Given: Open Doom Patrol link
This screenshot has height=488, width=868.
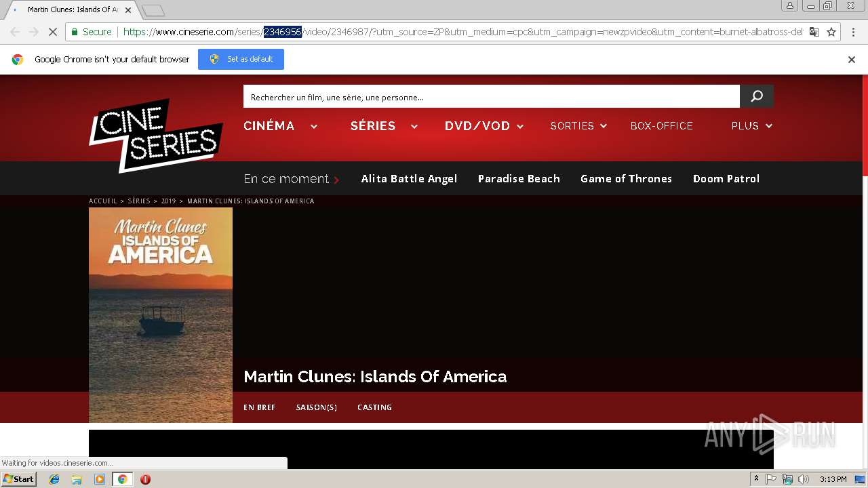Looking at the screenshot, I should pos(726,179).
